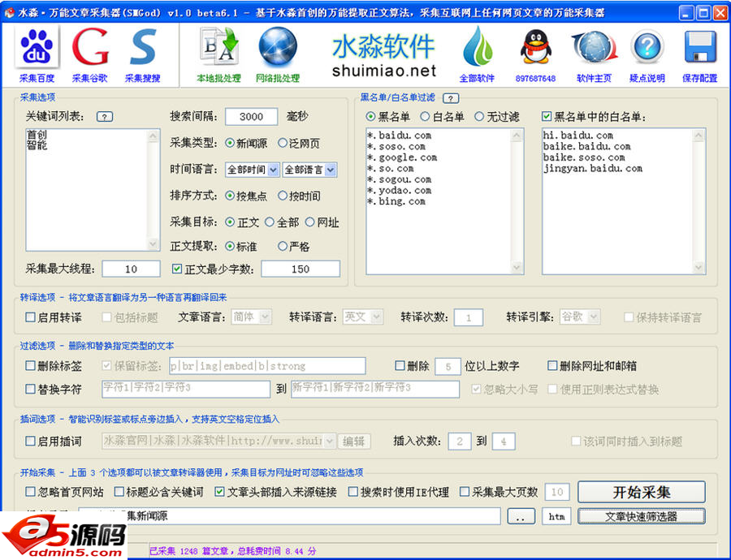Viewport: 731px width, 560px height.
Task: Click the 开始采集 button
Action: (x=642, y=492)
